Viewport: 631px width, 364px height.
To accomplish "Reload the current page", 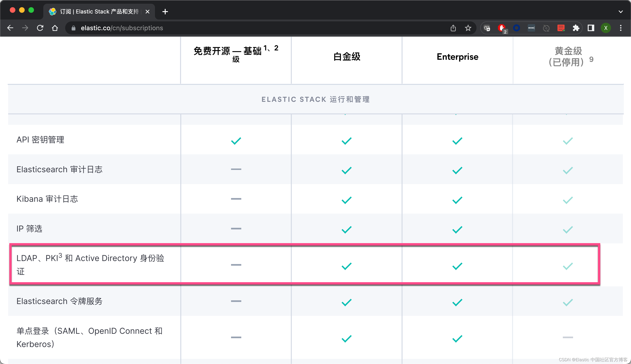I will [40, 28].
